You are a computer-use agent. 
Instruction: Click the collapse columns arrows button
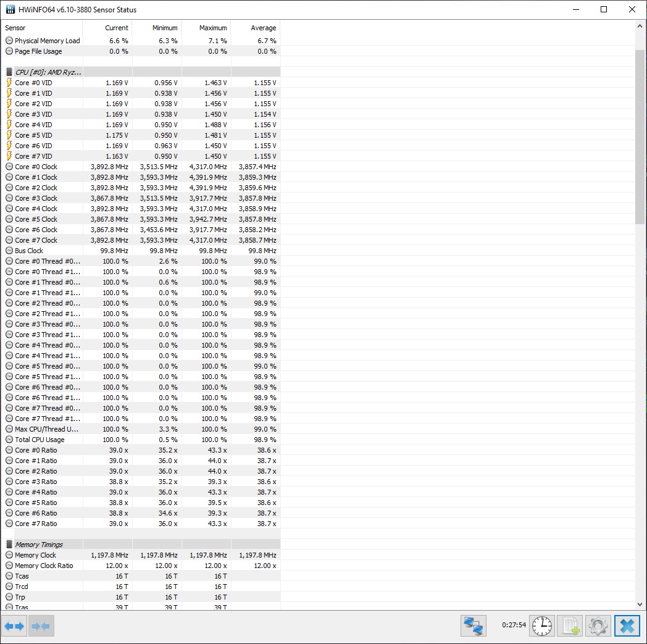tap(41, 626)
